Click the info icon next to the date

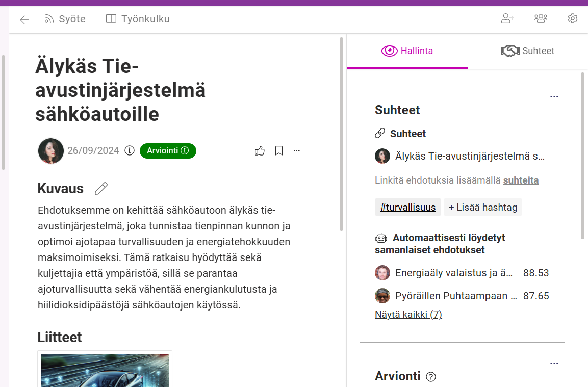click(x=130, y=150)
